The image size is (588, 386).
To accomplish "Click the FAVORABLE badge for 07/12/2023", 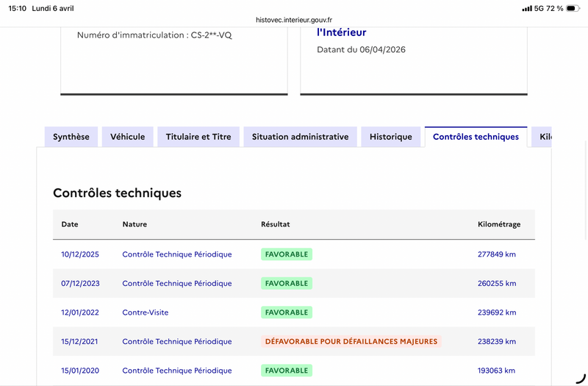I will (x=287, y=283).
